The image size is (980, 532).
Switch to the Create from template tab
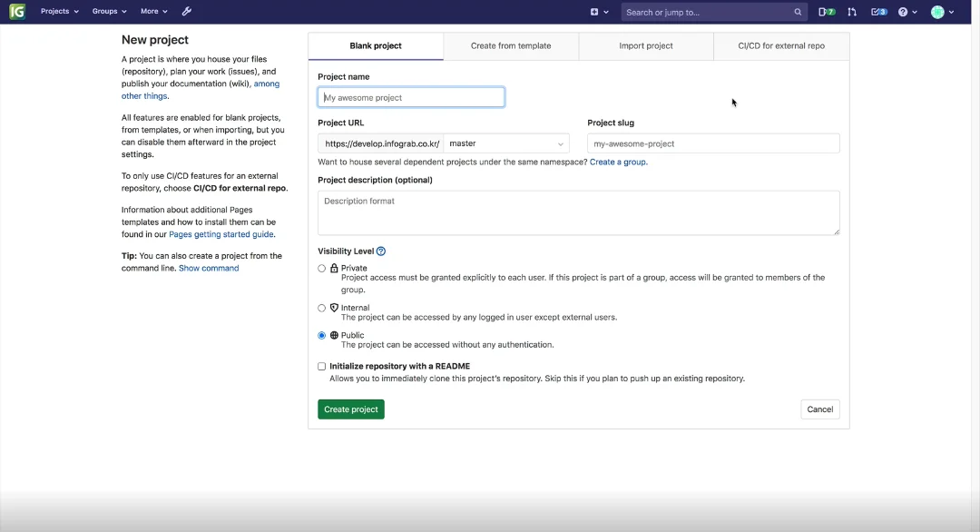tap(511, 46)
